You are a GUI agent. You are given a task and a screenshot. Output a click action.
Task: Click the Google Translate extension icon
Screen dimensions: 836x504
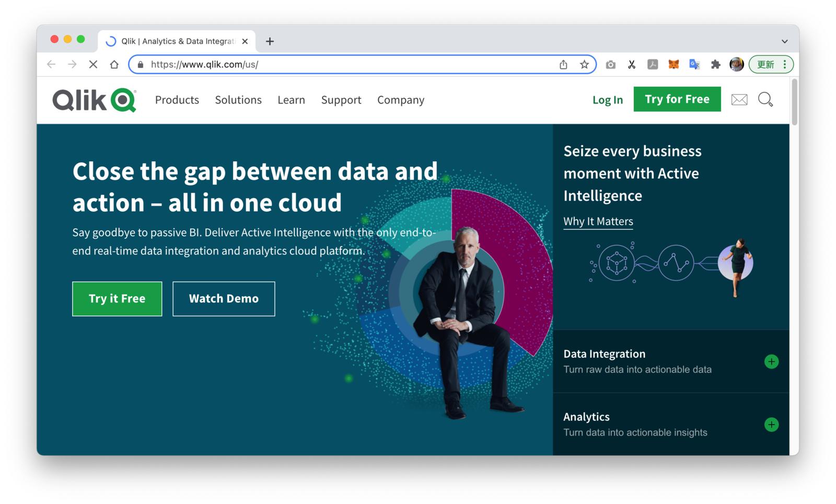pyautogui.click(x=694, y=64)
